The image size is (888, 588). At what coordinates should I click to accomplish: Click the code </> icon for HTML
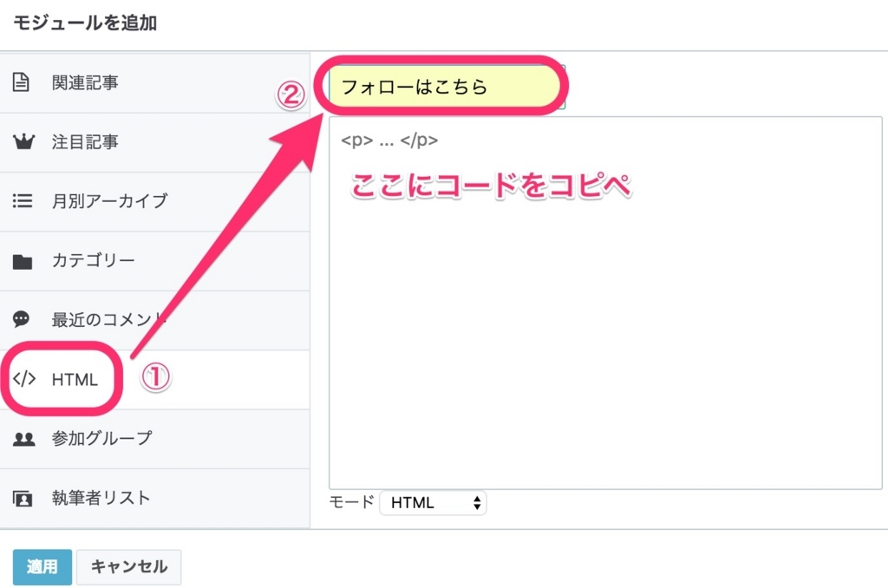(24, 379)
